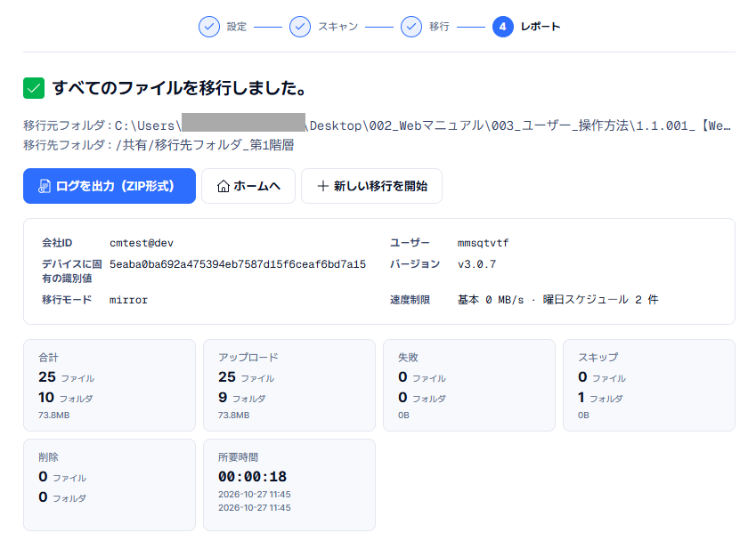Export logs with ログを出力 (ZIP形式) button
This screenshot has width=756, height=541.
coord(110,186)
